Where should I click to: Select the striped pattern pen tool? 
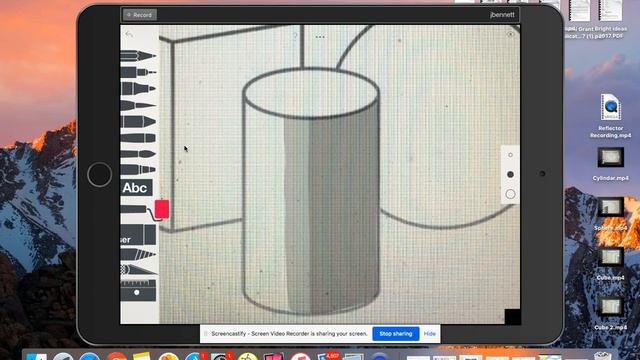pos(138,255)
